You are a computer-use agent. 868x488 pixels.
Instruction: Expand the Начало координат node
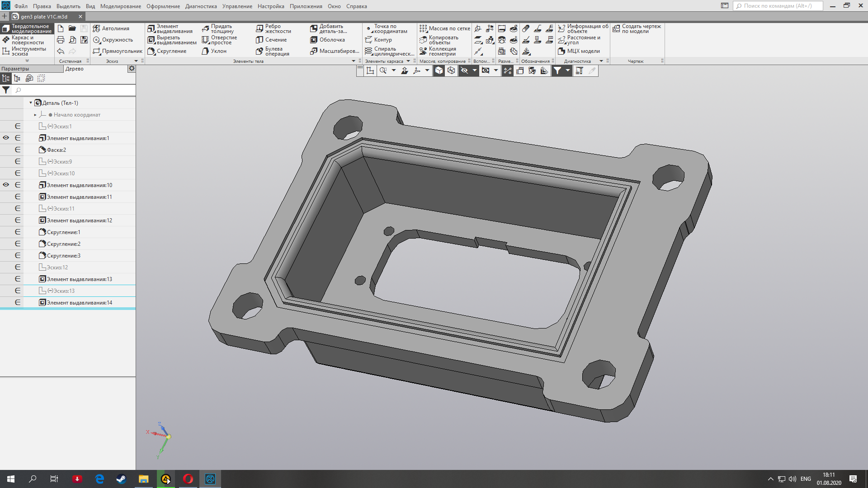(35, 115)
